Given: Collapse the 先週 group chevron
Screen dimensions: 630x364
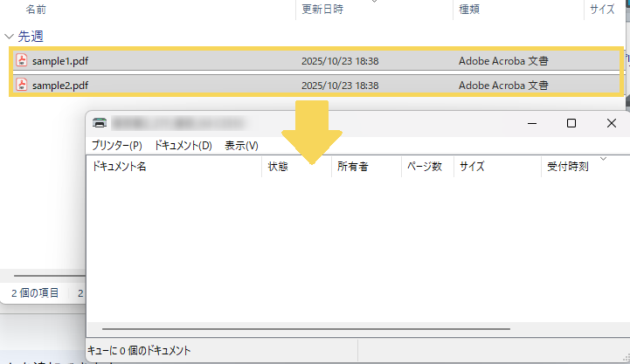Looking at the screenshot, I should point(9,37).
